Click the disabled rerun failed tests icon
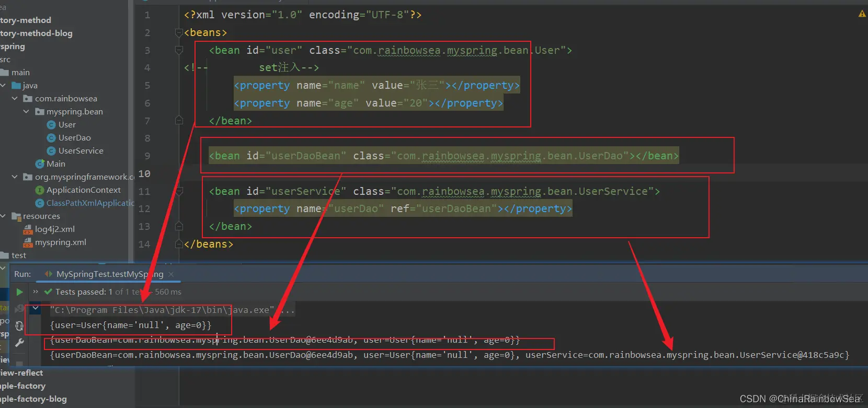This screenshot has height=408, width=868. tap(19, 309)
